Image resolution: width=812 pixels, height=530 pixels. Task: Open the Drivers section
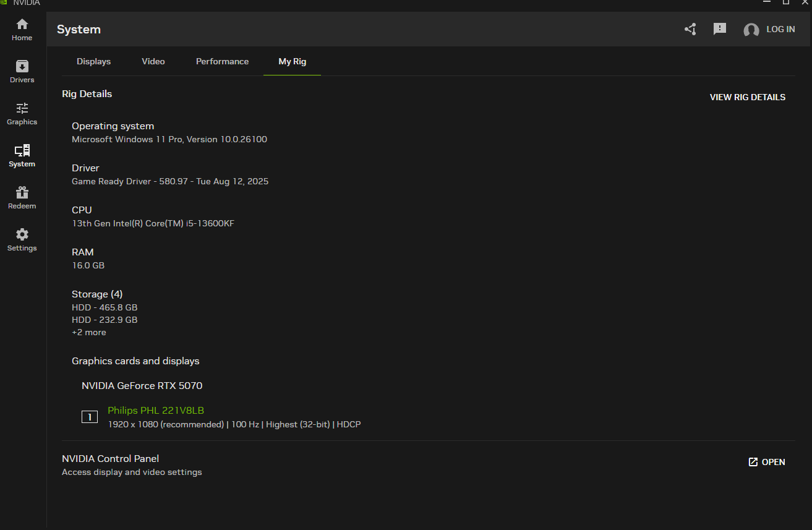click(x=22, y=71)
